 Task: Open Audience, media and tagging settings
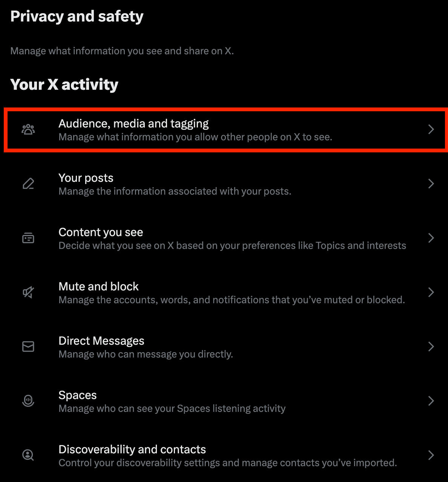[133, 124]
